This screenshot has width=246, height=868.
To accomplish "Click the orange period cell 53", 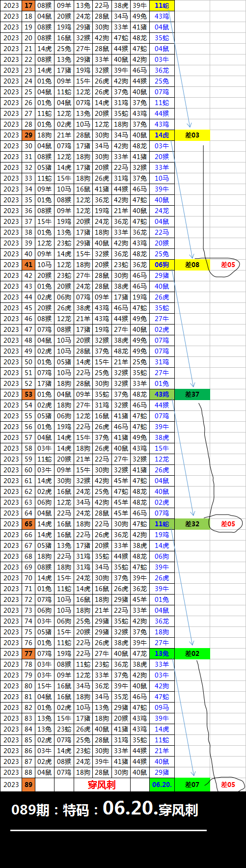I will point(28,394).
